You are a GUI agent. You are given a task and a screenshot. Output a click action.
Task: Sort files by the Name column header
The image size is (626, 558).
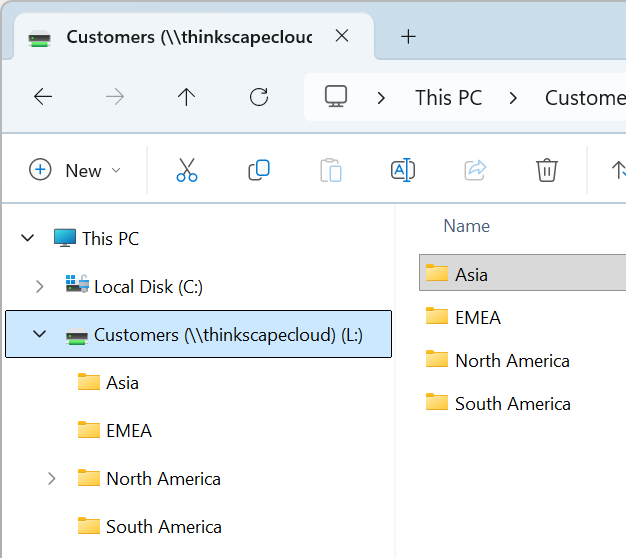coord(467,226)
